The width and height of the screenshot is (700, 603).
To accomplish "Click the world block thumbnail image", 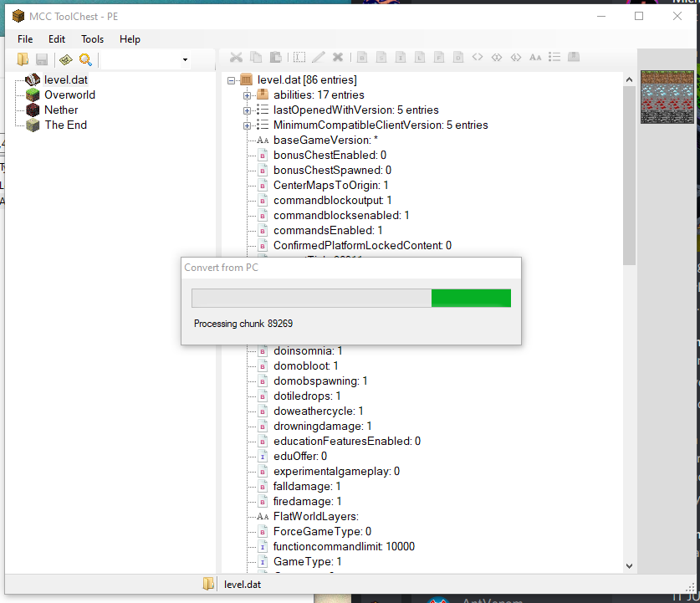I will click(x=667, y=97).
